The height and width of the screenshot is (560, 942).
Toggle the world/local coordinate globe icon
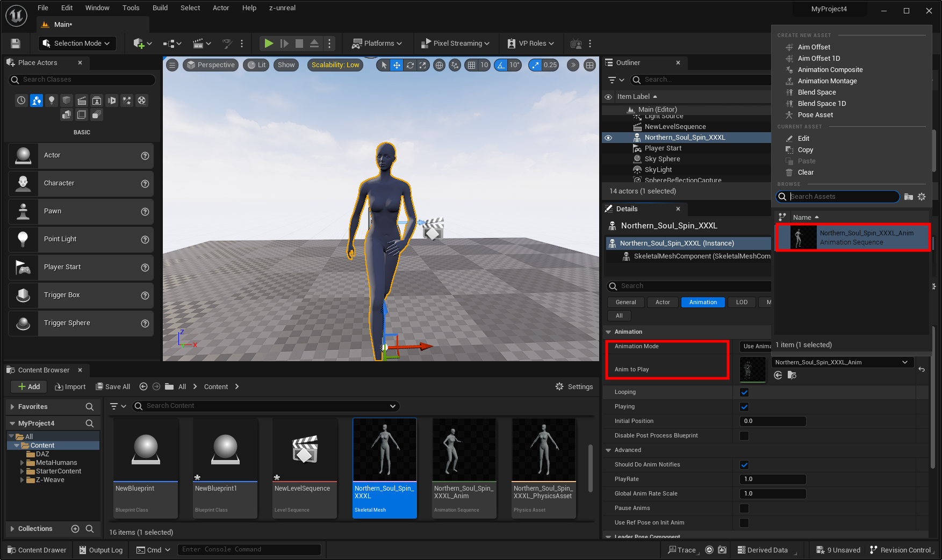[440, 65]
